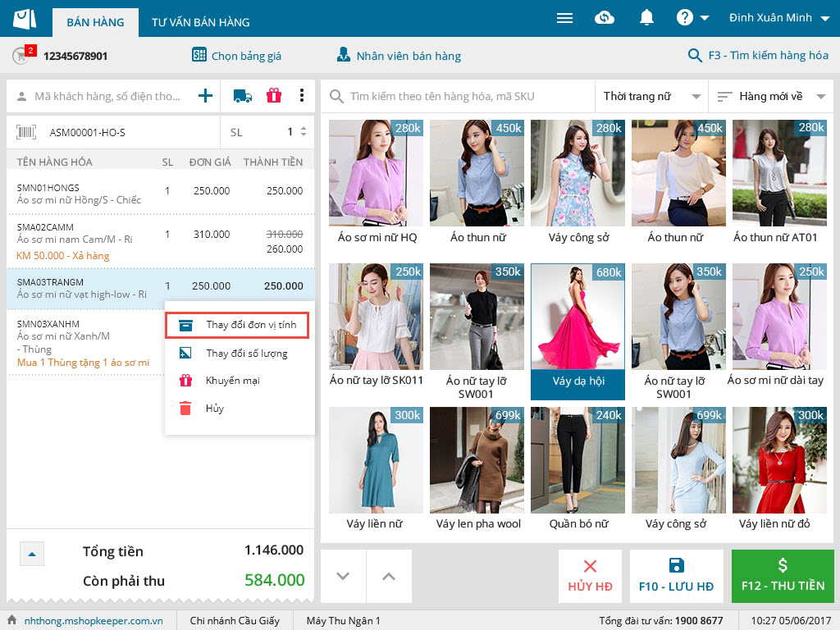The image size is (840, 630).
Task: Open the hamburger menu icon
Action: click(x=564, y=18)
